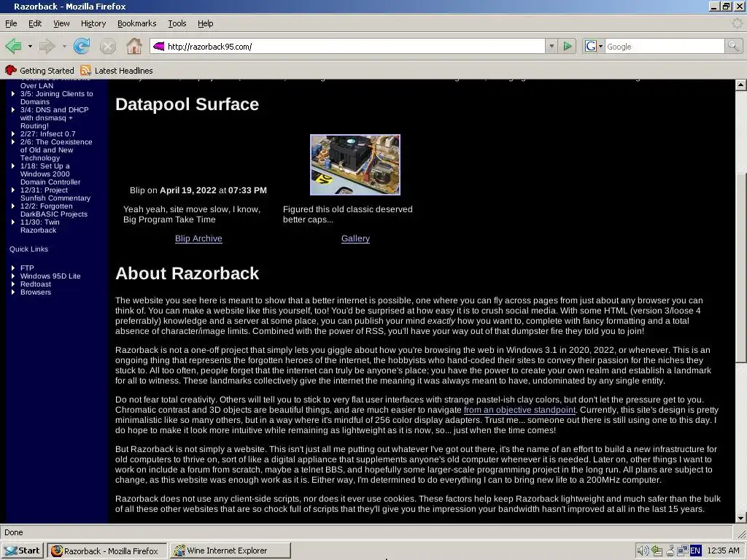Open '12/31: Project Sunfish Commentary' link

(x=55, y=194)
